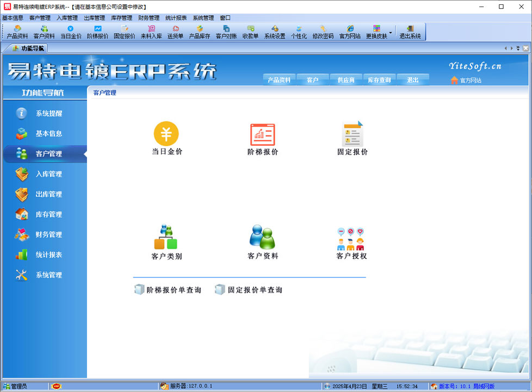This screenshot has width=532, height=392.
Task: Expand the 更换皮肤 dropdown arrow
Action: coord(391,32)
